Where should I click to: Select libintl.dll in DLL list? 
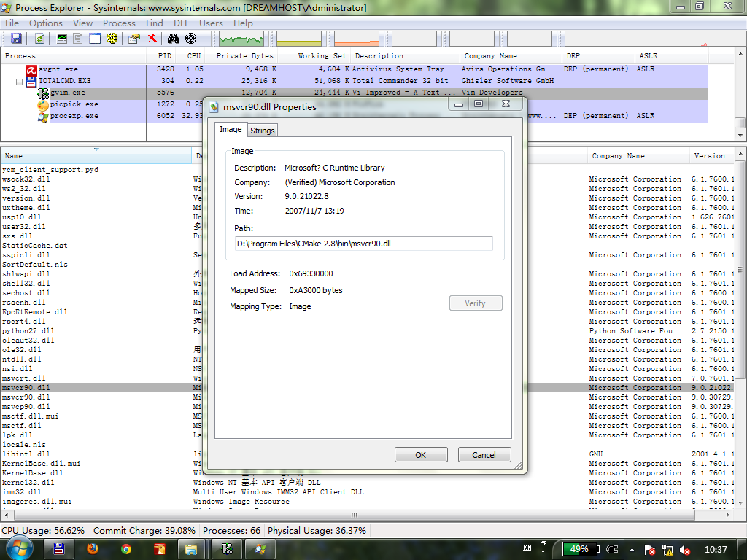pos(26,454)
